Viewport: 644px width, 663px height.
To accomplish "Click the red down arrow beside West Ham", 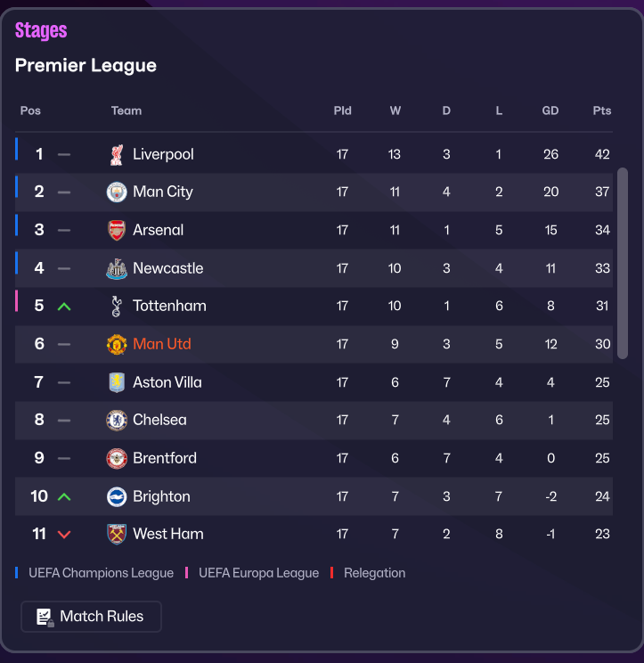I will coord(64,535).
